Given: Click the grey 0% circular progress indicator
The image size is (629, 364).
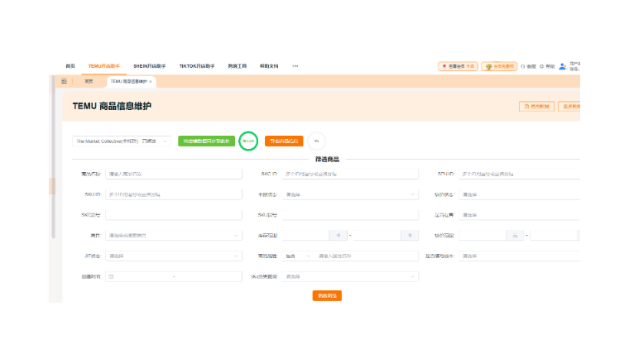Looking at the screenshot, I should 316,141.
